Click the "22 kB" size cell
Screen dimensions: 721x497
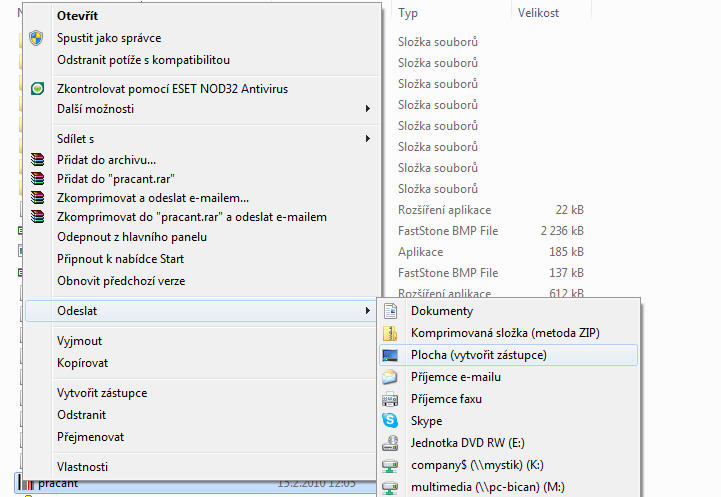569,210
